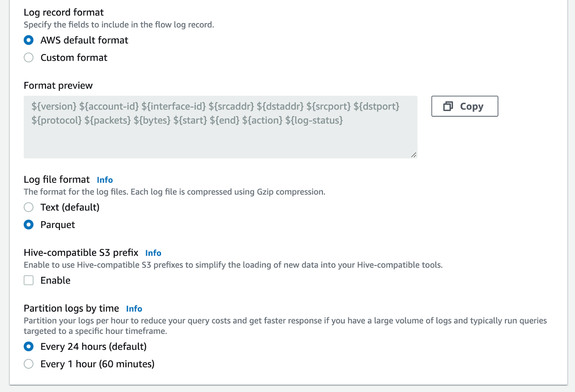
Task: Click inside the Format preview text area
Action: (x=220, y=138)
